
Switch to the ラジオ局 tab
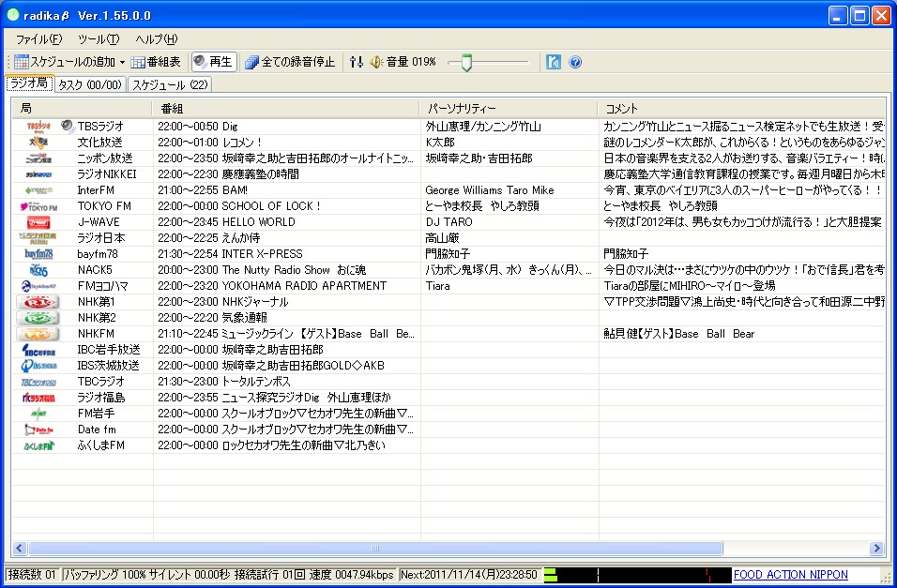point(30,83)
